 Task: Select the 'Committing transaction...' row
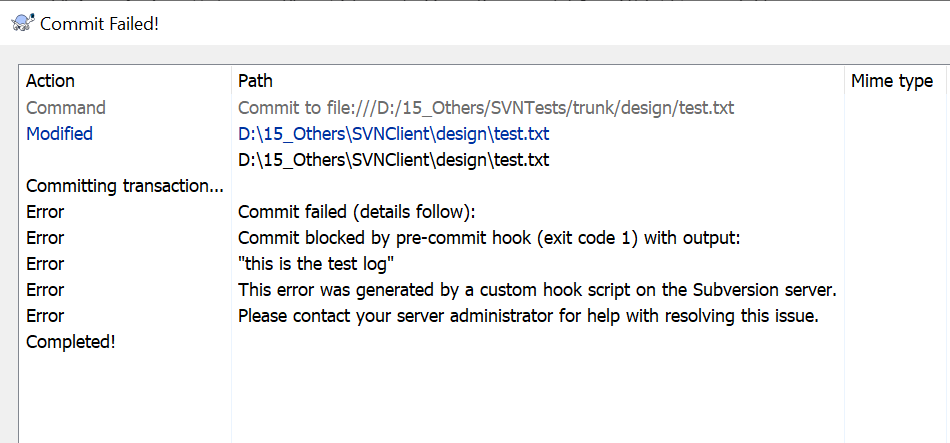[x=125, y=185]
